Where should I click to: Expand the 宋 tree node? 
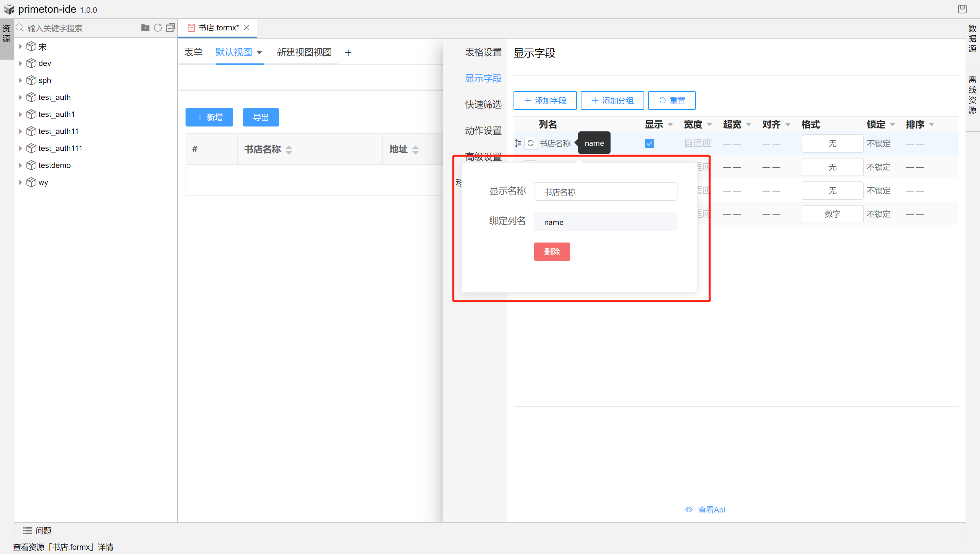coord(21,46)
